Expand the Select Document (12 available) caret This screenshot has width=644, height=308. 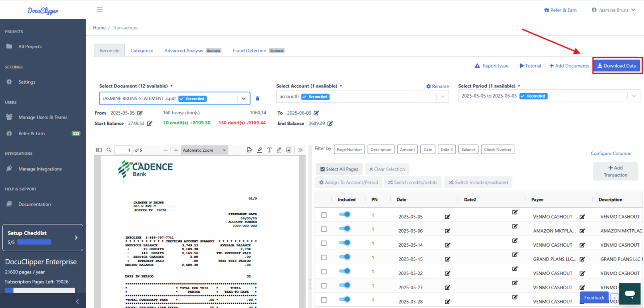[x=171, y=86]
